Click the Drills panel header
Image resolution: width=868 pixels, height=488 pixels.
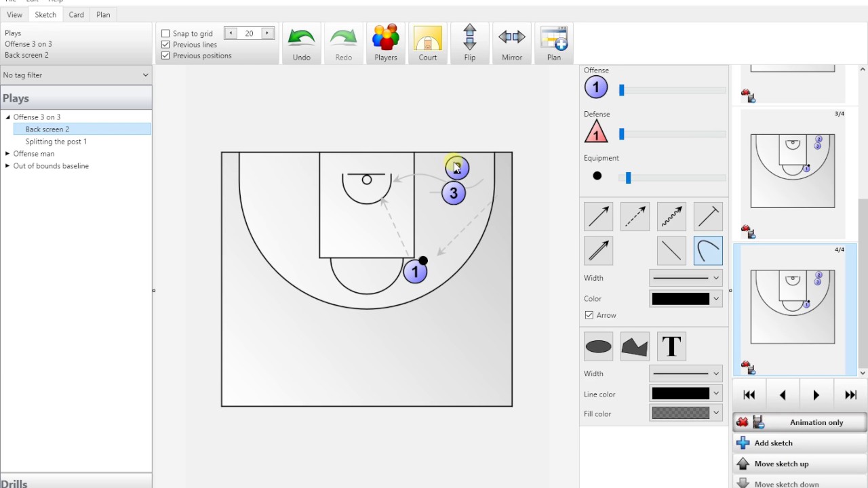point(76,481)
